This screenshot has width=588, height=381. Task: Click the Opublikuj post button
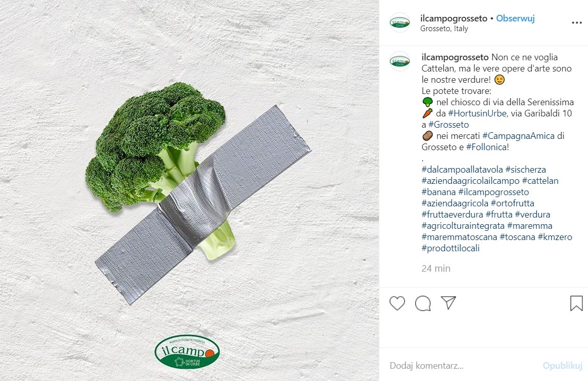(562, 366)
